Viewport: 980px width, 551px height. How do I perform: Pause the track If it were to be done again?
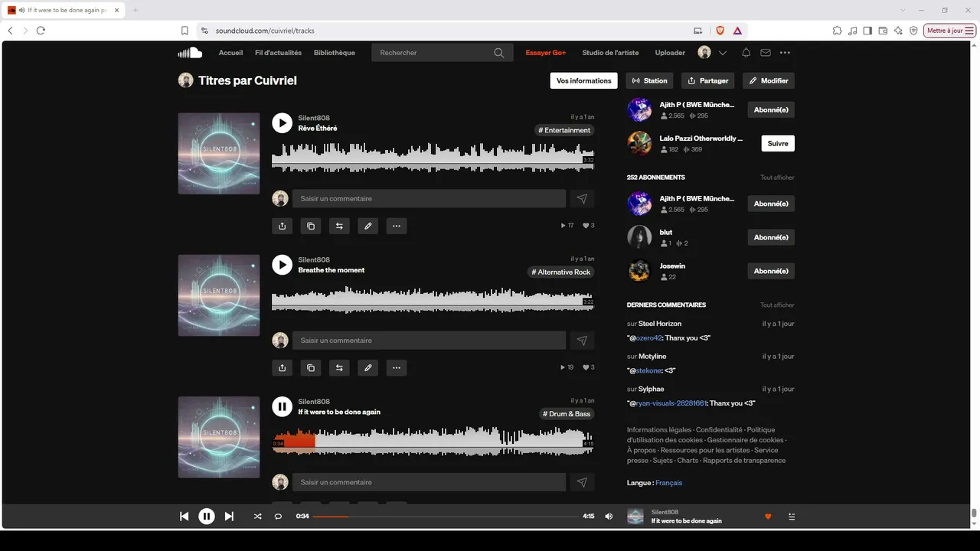[x=283, y=406]
